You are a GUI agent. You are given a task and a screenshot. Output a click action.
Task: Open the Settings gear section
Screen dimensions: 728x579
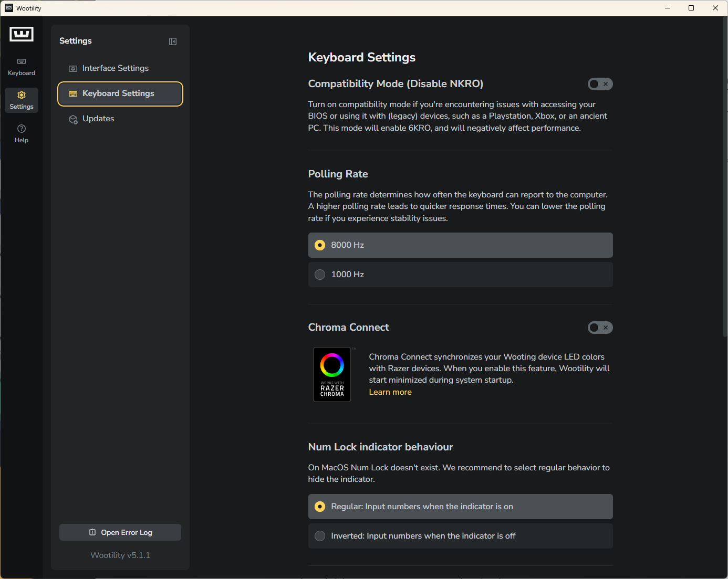point(22,100)
